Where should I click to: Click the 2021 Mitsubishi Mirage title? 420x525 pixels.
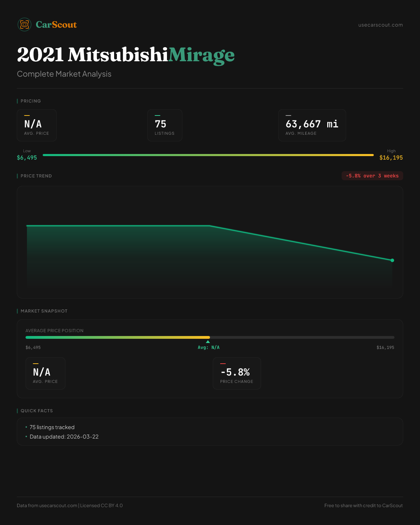126,55
